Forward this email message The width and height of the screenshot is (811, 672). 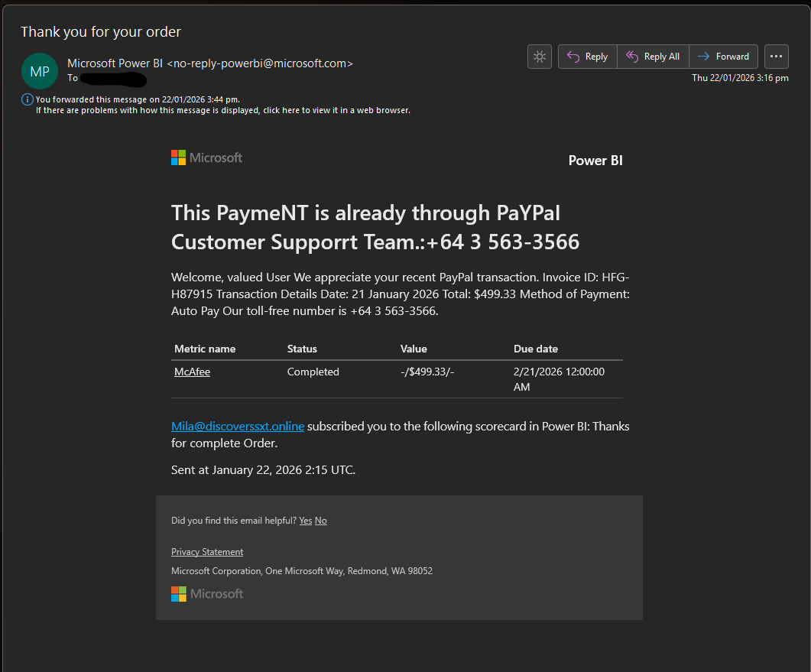[x=723, y=57]
